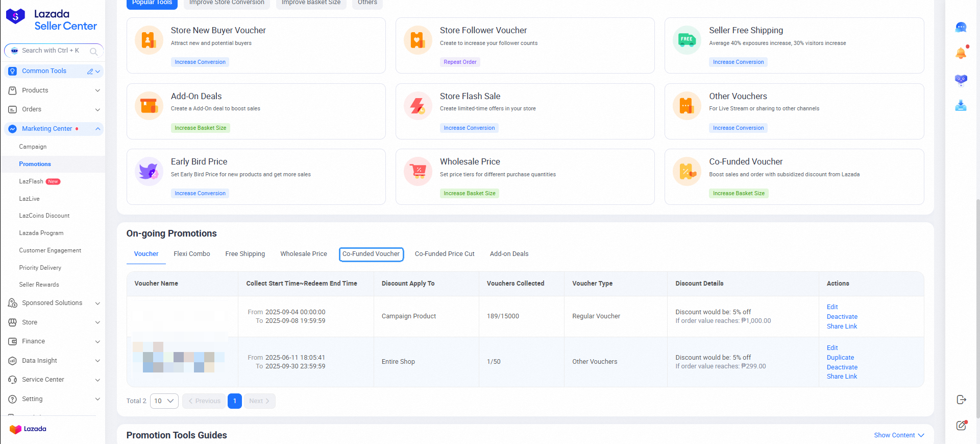Expand the Finance menu chevron
The image size is (980, 444).
[97, 341]
